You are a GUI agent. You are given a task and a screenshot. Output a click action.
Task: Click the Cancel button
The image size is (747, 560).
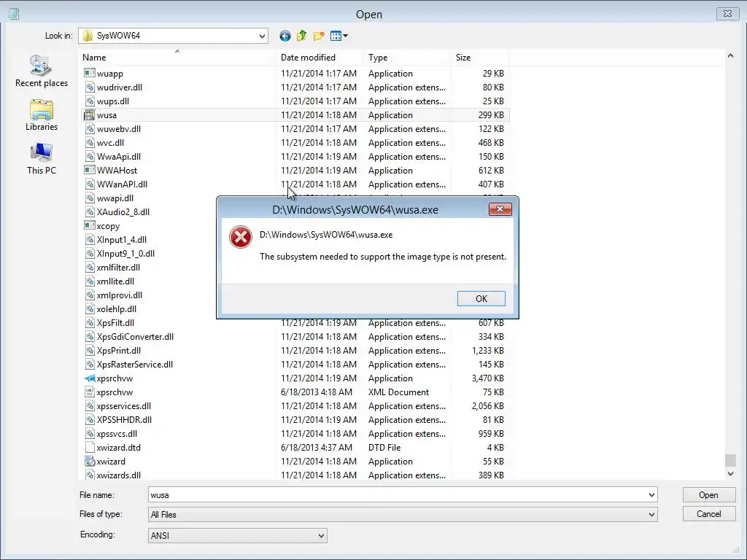pos(708,514)
